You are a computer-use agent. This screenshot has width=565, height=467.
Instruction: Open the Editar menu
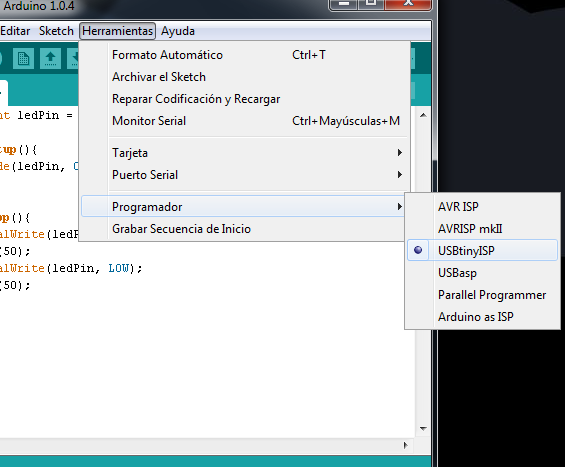(15, 31)
